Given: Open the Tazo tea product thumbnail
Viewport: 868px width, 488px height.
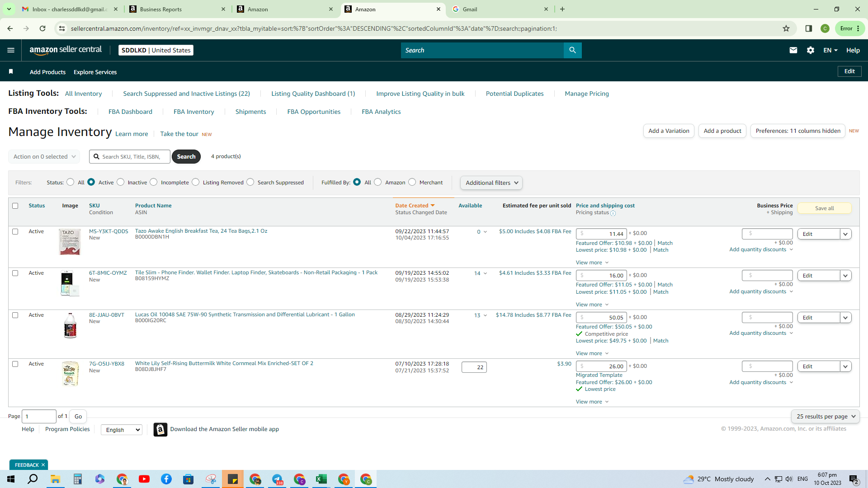Looking at the screenshot, I should pos(70,242).
